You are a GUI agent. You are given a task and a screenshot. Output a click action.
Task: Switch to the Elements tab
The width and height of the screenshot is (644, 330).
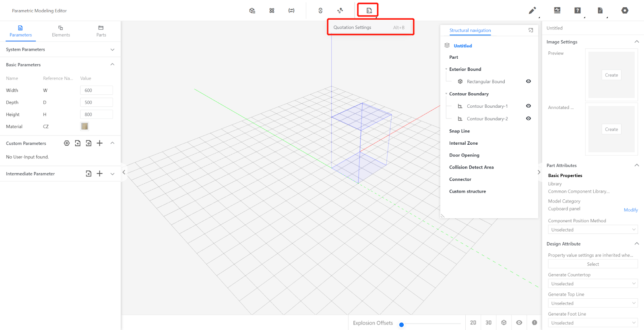tap(61, 31)
